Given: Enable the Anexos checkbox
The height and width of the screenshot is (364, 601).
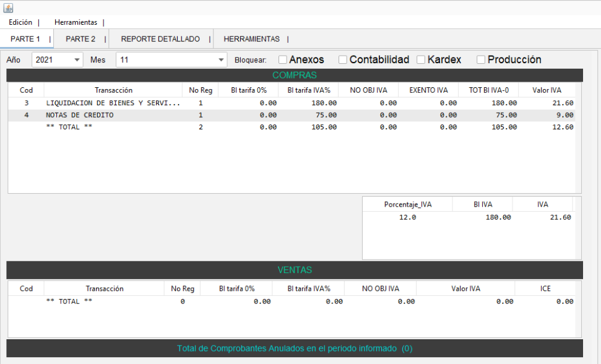Looking at the screenshot, I should pyautogui.click(x=283, y=60).
